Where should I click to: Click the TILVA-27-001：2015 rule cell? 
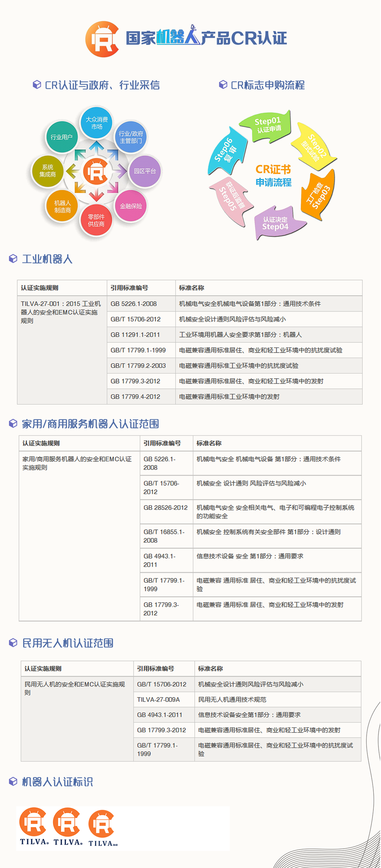click(x=62, y=350)
